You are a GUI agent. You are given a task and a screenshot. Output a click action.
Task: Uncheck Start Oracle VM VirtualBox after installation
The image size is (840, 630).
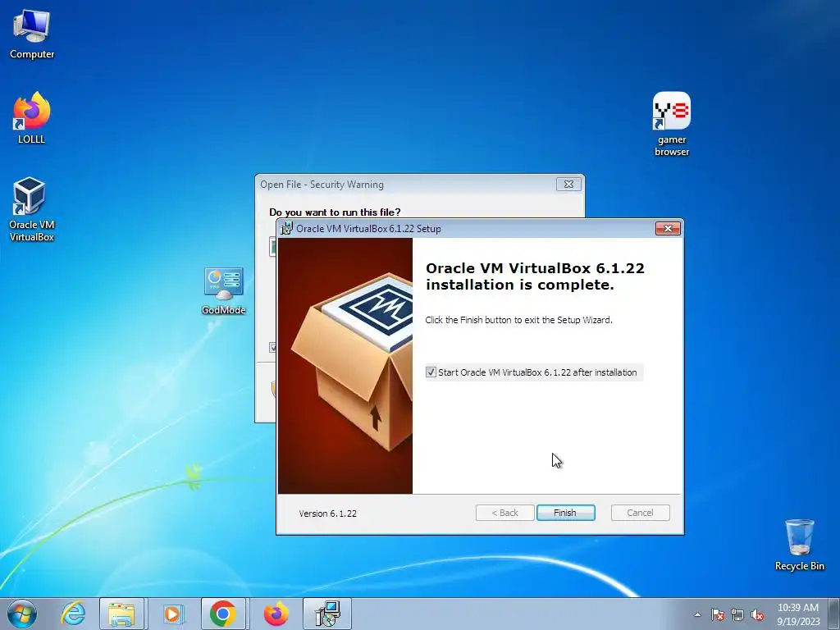pyautogui.click(x=431, y=372)
